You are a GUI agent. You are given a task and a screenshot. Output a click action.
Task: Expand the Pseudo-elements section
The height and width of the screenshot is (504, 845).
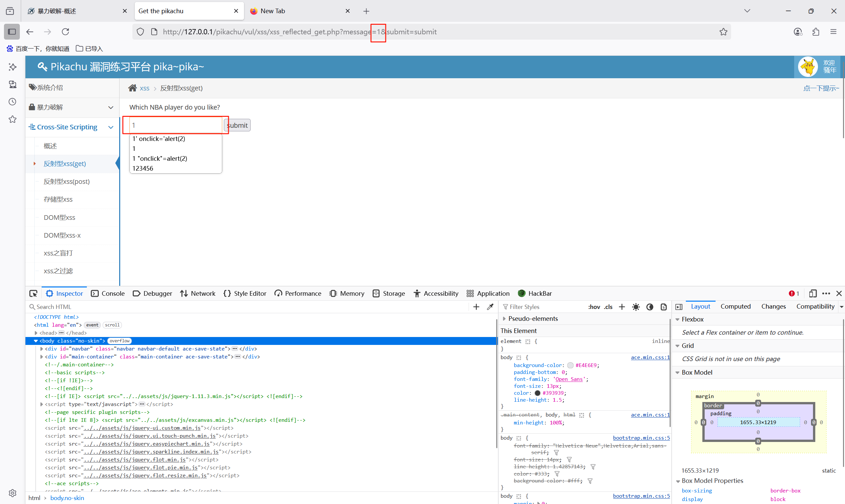pos(504,319)
